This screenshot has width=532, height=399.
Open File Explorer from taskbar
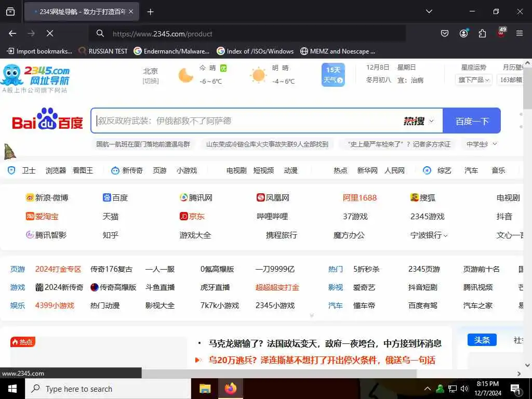[205, 389]
